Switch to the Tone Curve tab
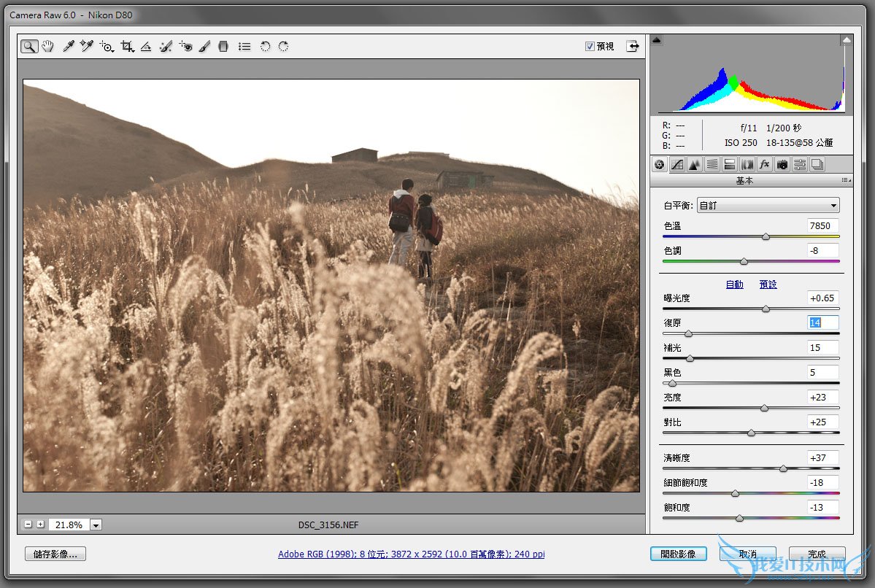Viewport: 875px width, 588px height. [677, 165]
